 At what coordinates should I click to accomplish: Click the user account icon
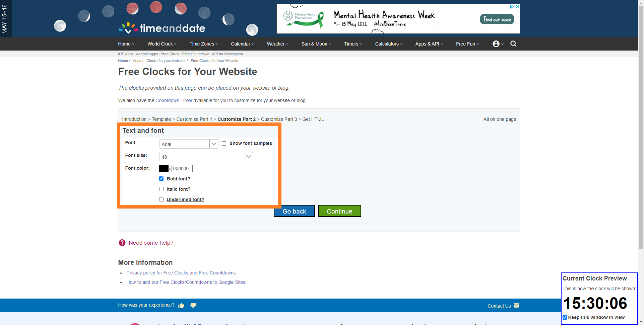point(496,44)
